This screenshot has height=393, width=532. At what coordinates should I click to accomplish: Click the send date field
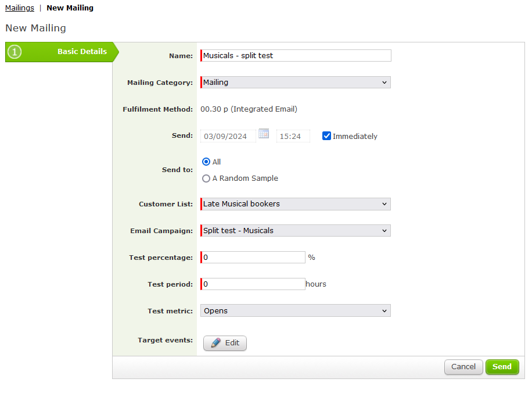click(228, 136)
